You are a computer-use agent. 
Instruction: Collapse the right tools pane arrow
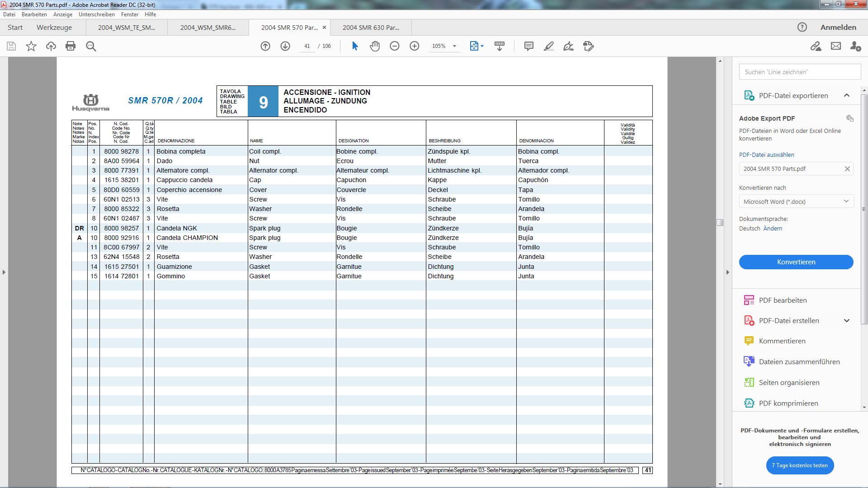pyautogui.click(x=728, y=272)
